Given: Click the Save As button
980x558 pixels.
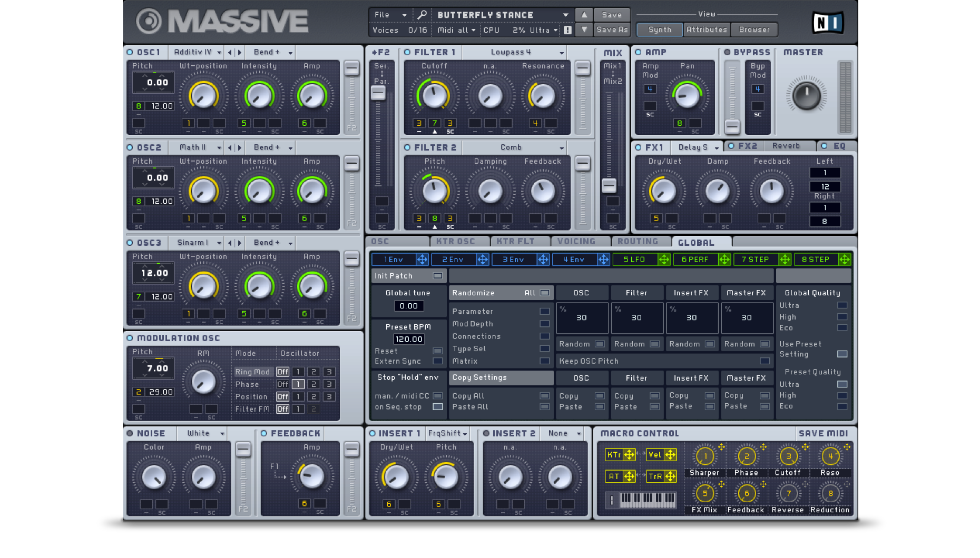Looking at the screenshot, I should click(612, 30).
